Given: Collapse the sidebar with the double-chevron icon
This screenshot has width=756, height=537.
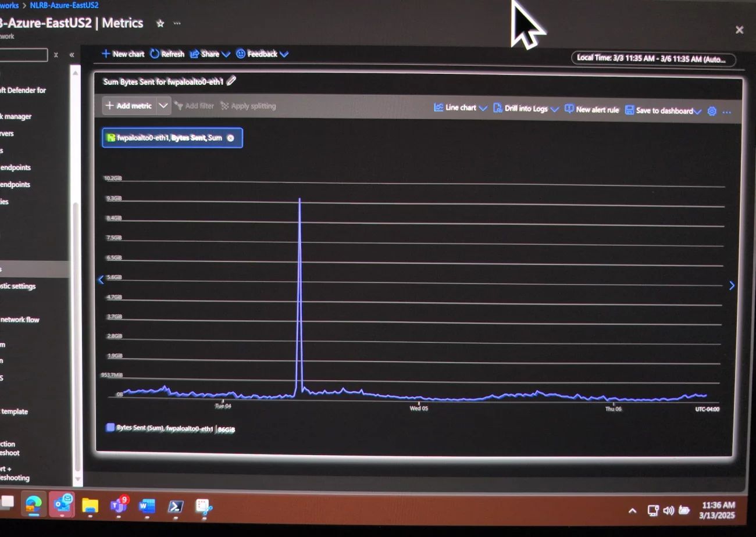Looking at the screenshot, I should tap(72, 55).
